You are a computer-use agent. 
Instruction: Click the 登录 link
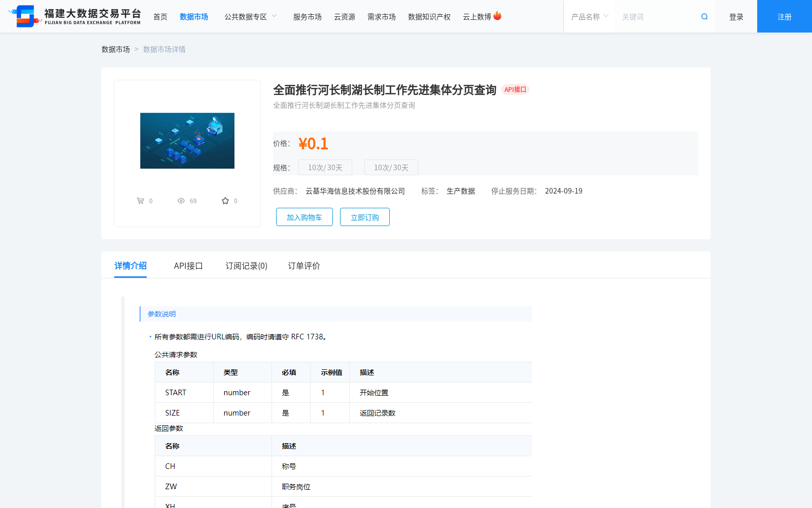pyautogui.click(x=736, y=17)
